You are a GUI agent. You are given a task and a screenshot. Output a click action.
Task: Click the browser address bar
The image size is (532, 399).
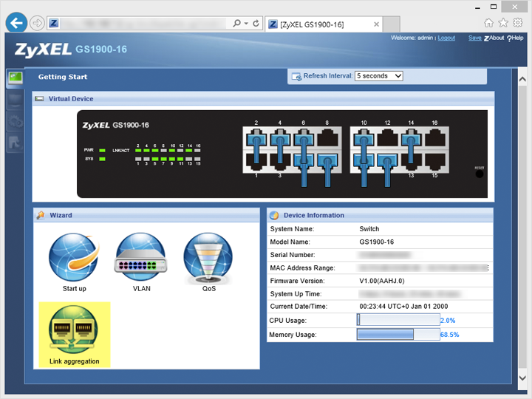pos(143,23)
